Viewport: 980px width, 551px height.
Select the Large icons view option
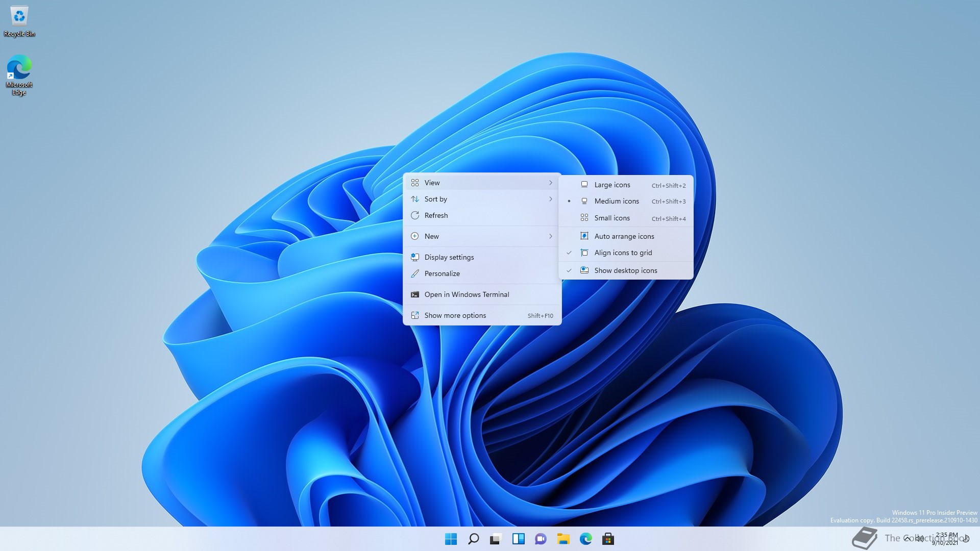pos(612,185)
